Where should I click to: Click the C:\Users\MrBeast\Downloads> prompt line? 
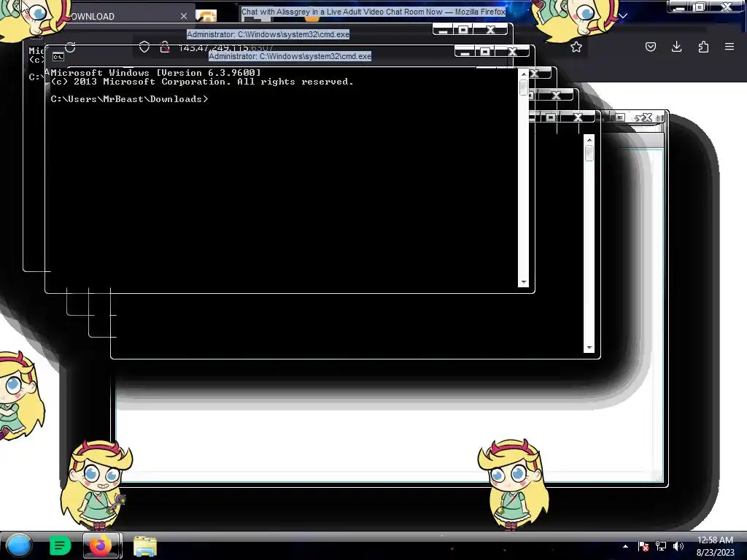click(130, 99)
